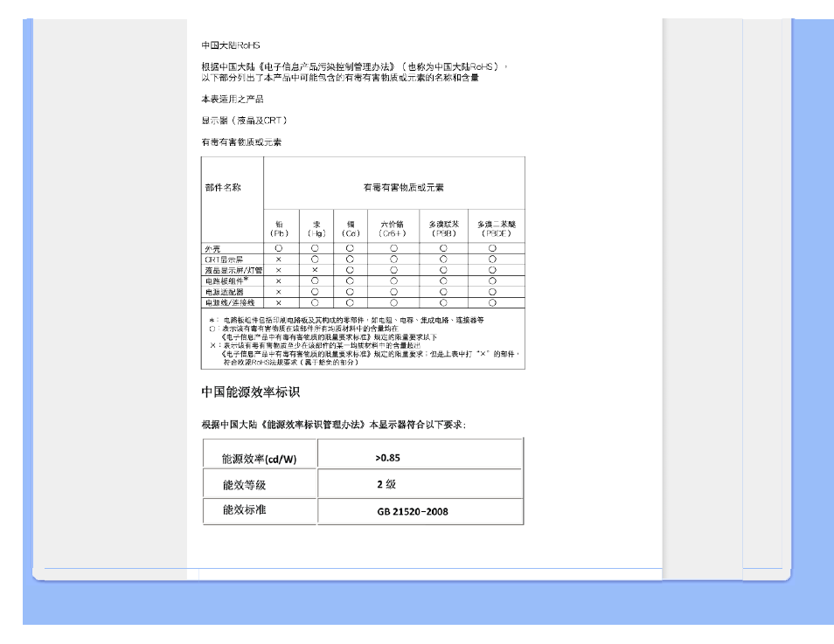Click the sentence 根据中国大陆《能源效率标识管理办法》
834x644 pixels.
pos(333,425)
